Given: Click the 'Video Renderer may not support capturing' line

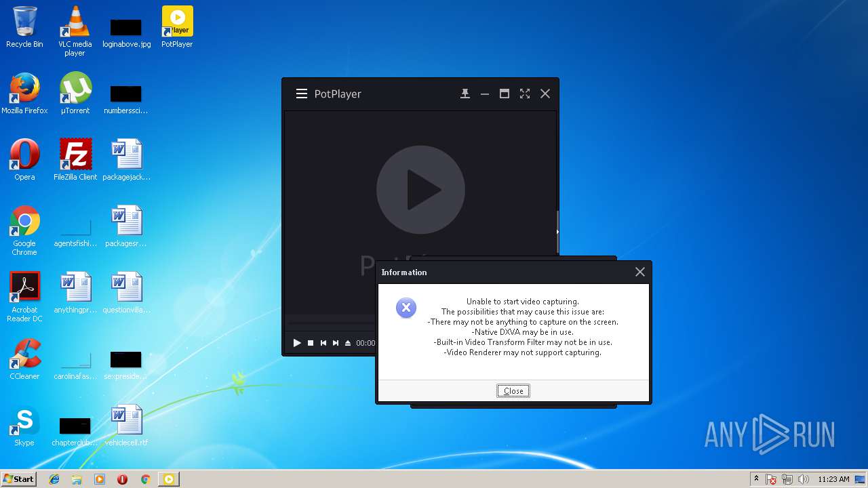Looking at the screenshot, I should coord(523,352).
